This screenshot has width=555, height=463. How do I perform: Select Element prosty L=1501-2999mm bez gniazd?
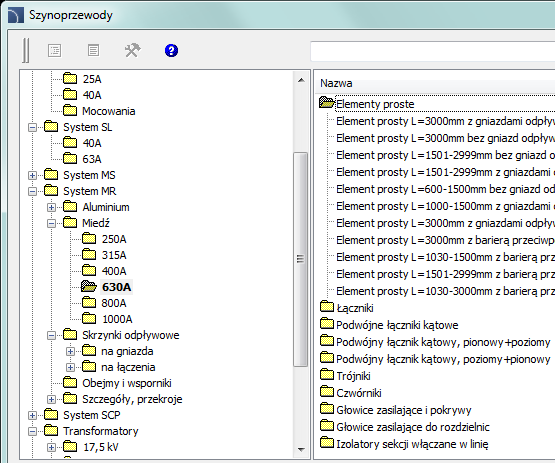445,155
